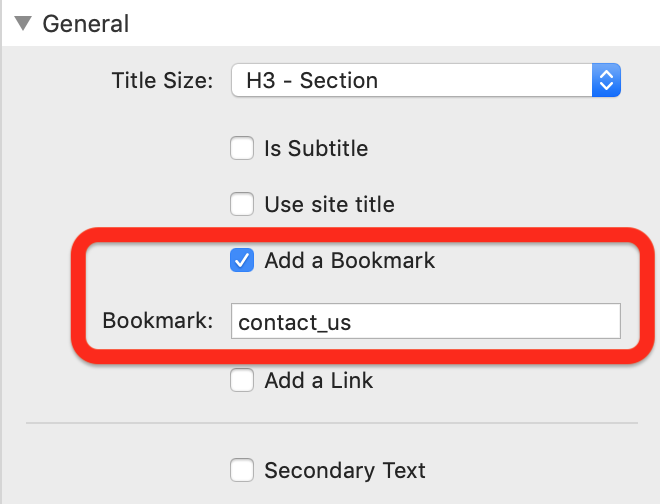Click the Add a Link label
Screen dimensions: 660x504
[x=319, y=380]
